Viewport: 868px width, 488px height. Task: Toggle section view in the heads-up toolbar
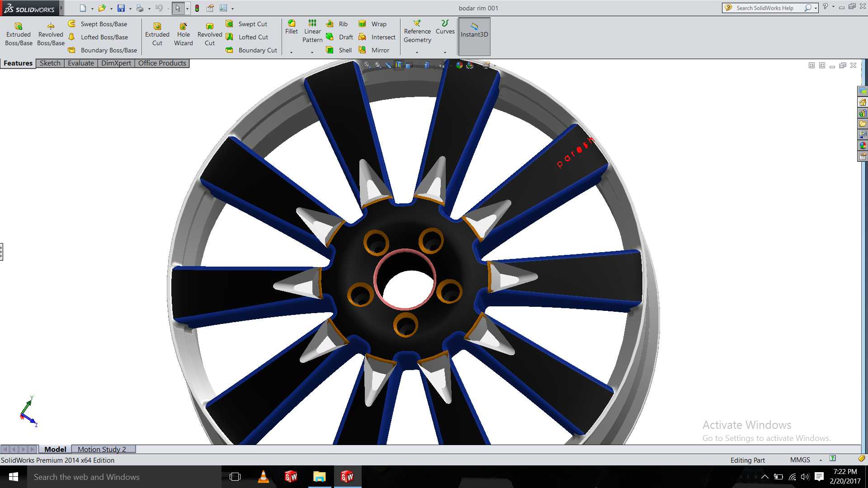click(398, 65)
